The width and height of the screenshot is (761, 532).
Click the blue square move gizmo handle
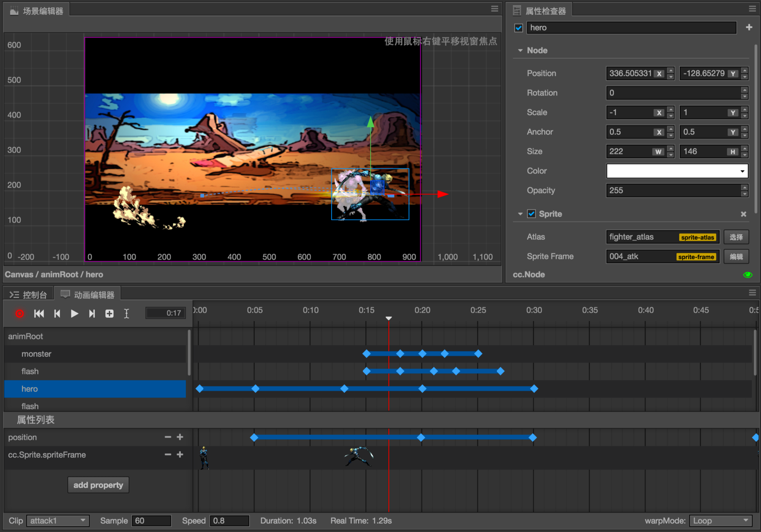point(377,187)
